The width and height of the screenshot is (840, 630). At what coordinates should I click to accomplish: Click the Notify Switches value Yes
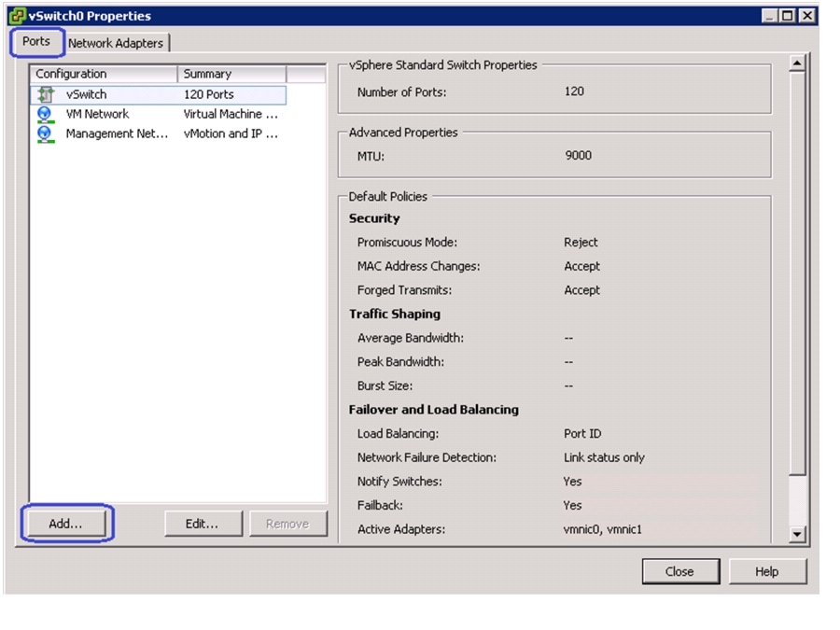[573, 482]
